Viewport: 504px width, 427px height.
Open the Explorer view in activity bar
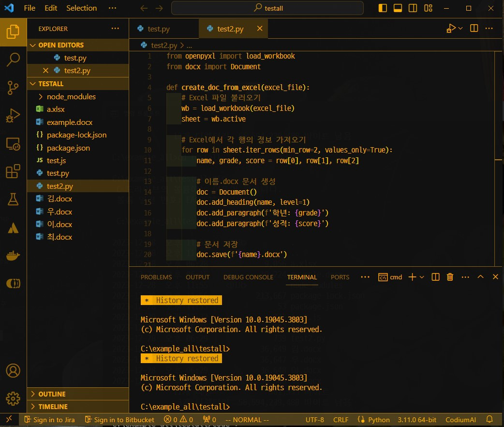click(13, 32)
